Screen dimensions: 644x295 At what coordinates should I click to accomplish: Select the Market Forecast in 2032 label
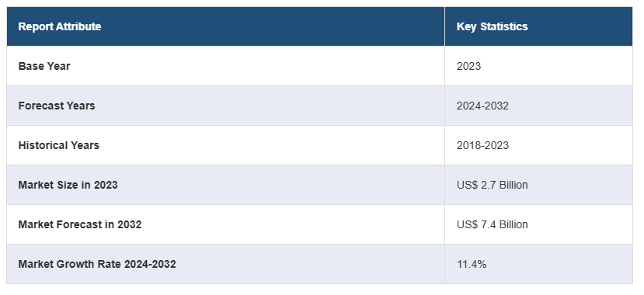[x=80, y=224]
